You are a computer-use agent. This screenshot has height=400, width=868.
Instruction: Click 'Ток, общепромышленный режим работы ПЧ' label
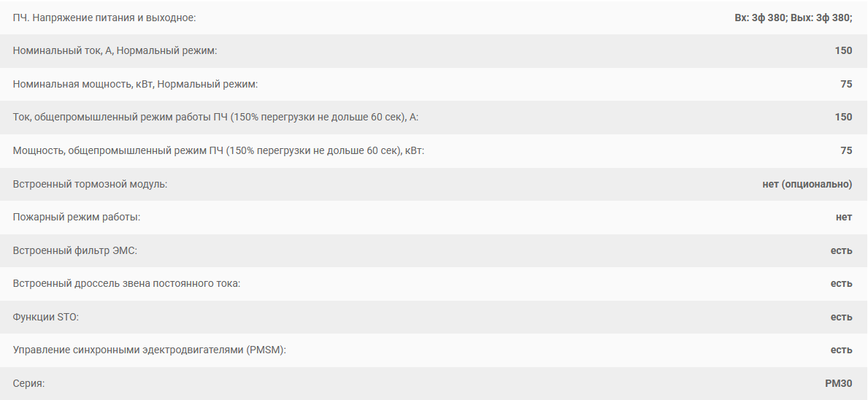[x=215, y=118]
